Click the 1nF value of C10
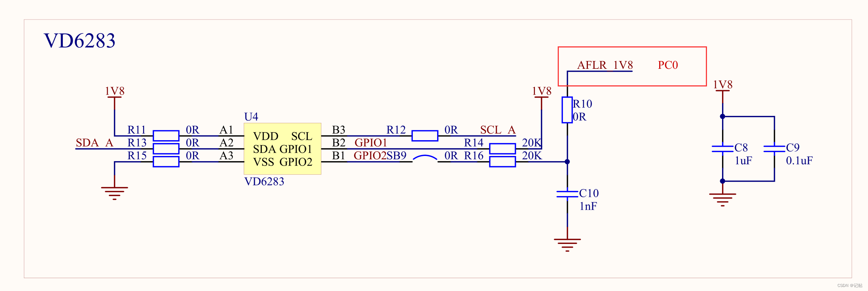The height and width of the screenshot is (291, 868). click(588, 206)
